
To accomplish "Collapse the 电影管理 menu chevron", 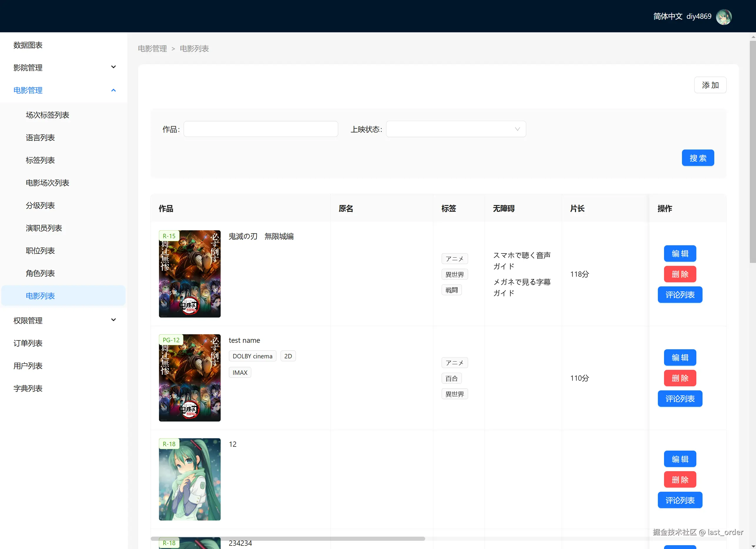I will point(113,90).
